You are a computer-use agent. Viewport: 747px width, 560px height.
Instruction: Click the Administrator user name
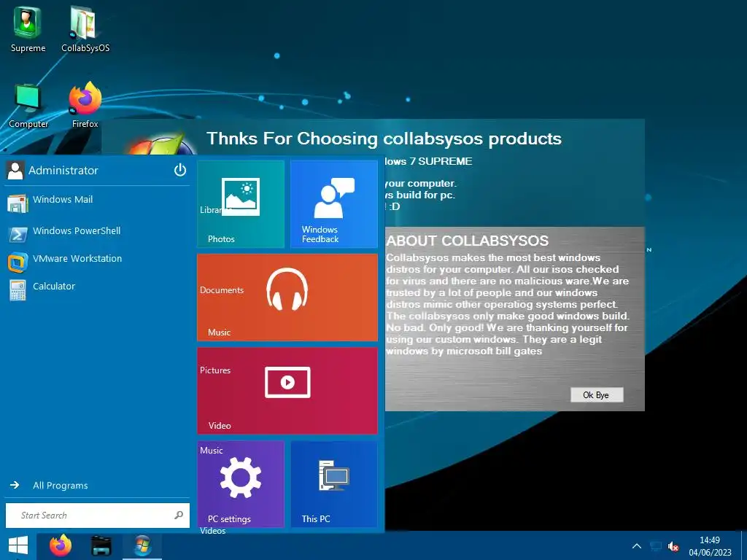63,171
